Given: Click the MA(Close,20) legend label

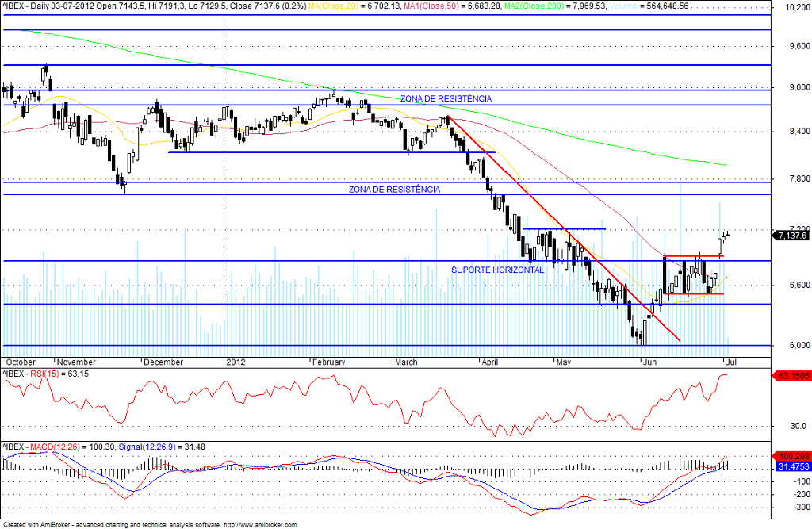Looking at the screenshot, I should click(333, 6).
